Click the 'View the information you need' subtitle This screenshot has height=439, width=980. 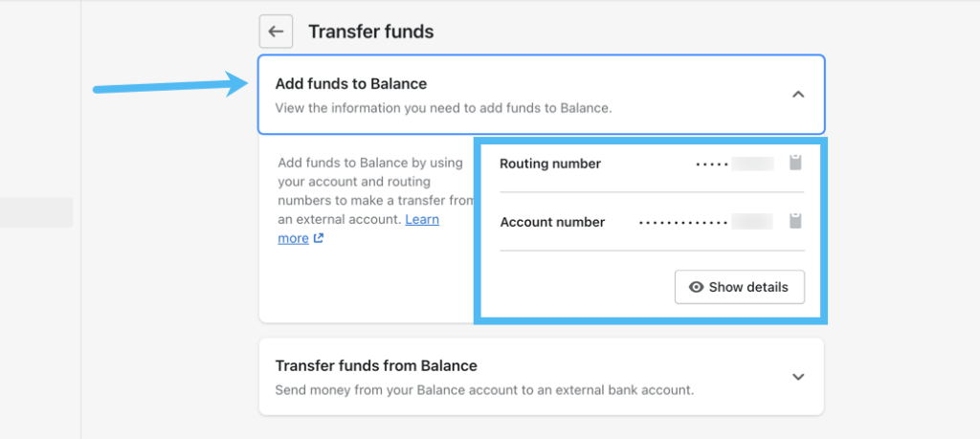click(x=442, y=107)
